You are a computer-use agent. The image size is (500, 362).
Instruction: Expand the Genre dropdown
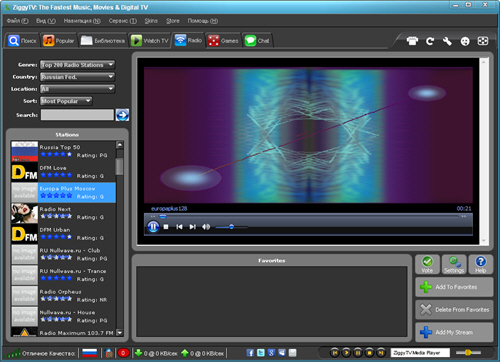coord(77,65)
